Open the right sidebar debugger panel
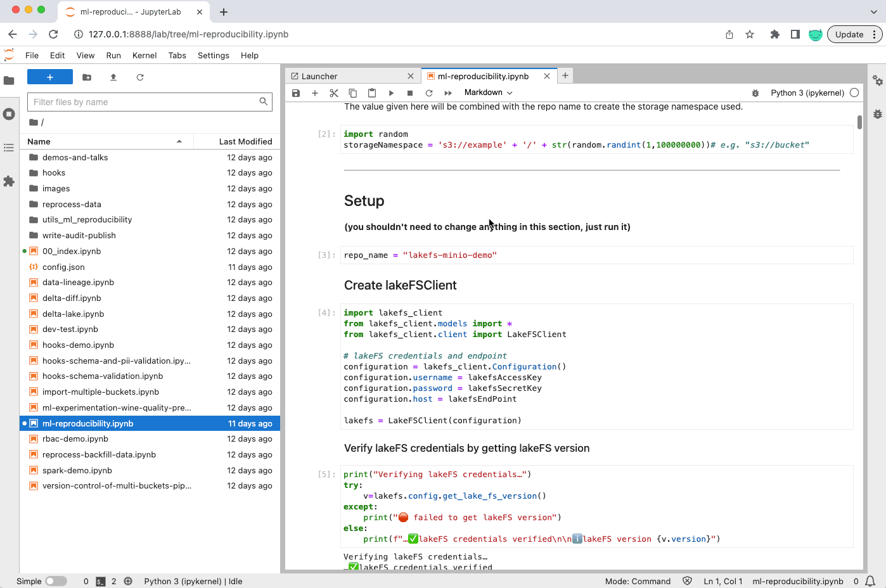The width and height of the screenshot is (886, 588). 878,114
